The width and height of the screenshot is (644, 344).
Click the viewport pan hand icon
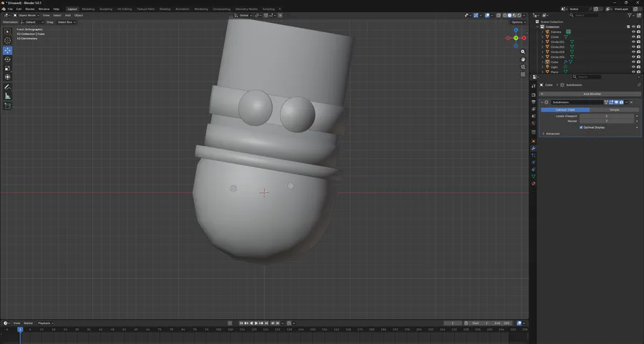(x=523, y=59)
